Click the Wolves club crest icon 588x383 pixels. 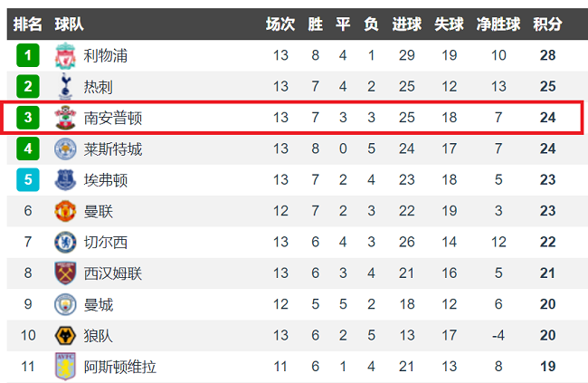65,335
